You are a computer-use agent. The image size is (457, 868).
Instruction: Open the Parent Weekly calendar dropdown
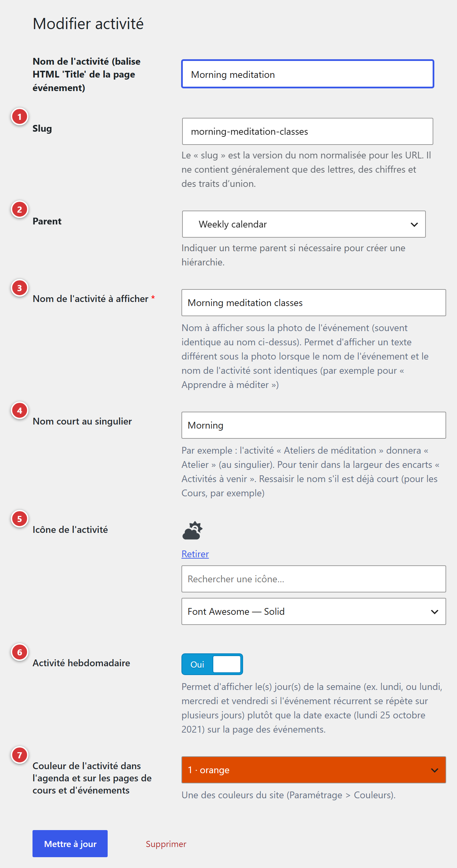click(x=304, y=224)
